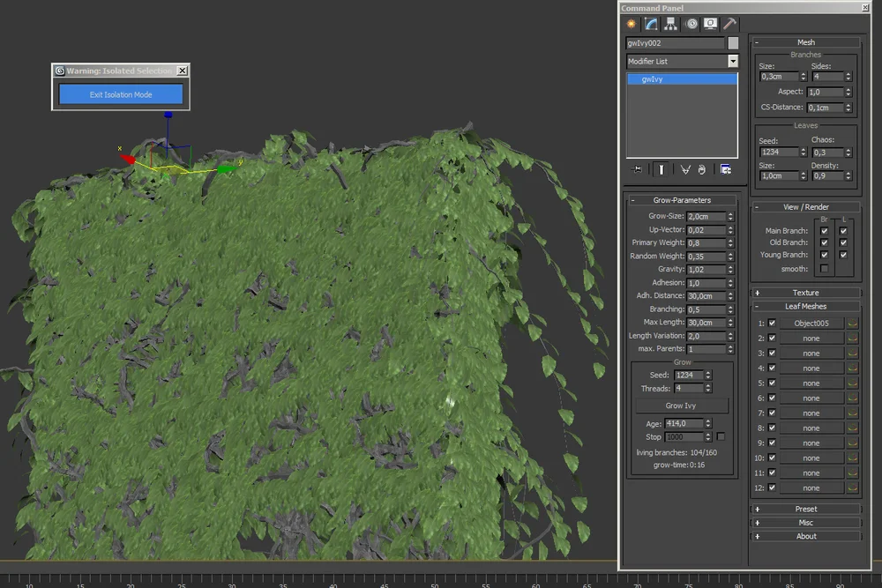Screen dimensions: 882x588
Task: Open the Display panel tab
Action: pos(710,24)
